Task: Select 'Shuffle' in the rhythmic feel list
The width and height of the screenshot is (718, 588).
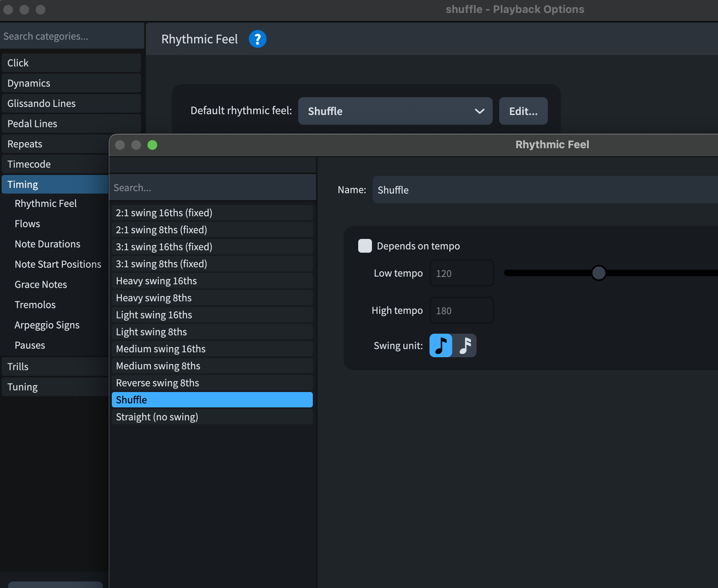Action: click(212, 400)
